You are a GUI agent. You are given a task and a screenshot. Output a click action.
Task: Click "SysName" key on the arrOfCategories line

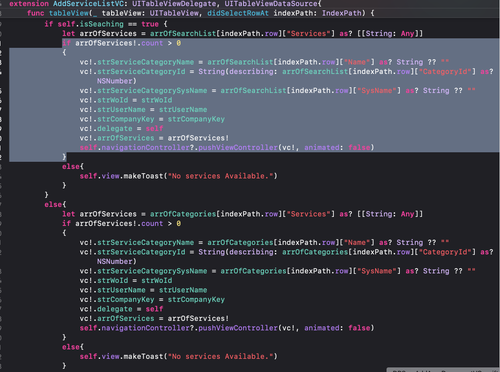click(x=377, y=271)
